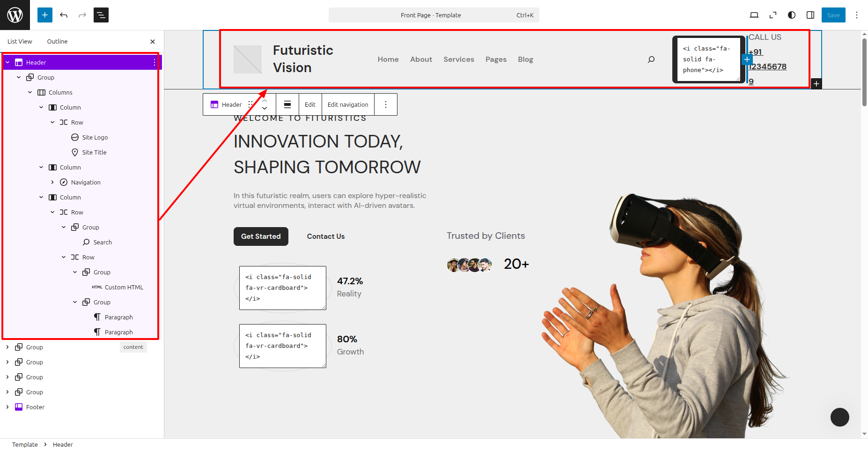Switch to the List View tab
868x450 pixels.
click(x=20, y=41)
